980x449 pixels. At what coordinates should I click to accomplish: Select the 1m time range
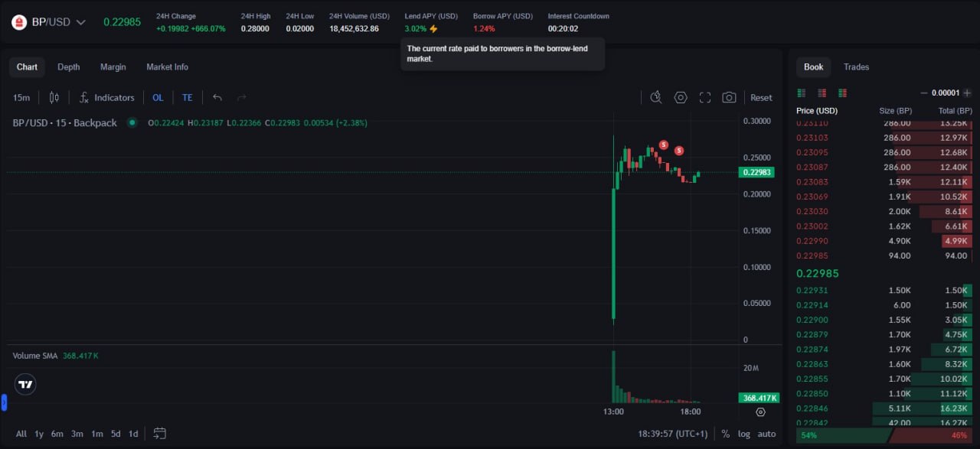pos(97,434)
